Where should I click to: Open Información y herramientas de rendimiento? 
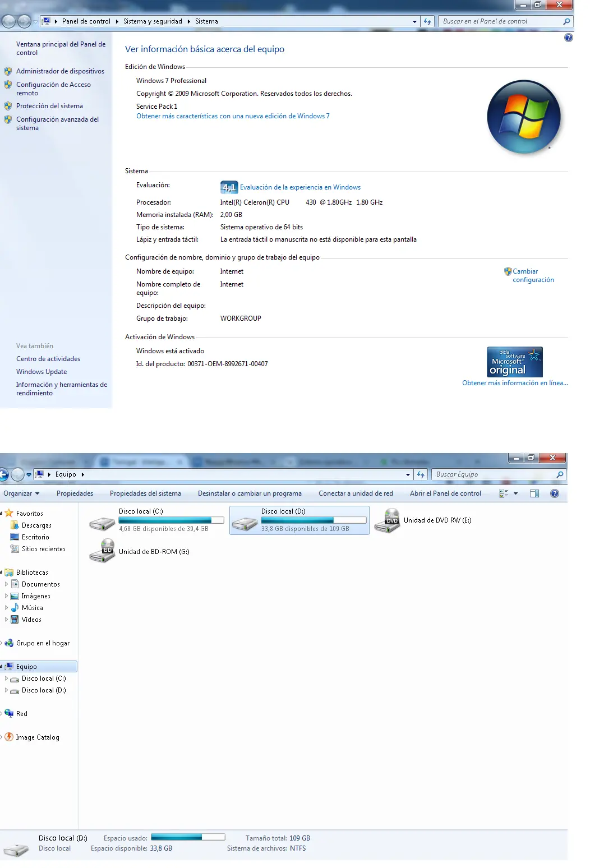coord(62,389)
